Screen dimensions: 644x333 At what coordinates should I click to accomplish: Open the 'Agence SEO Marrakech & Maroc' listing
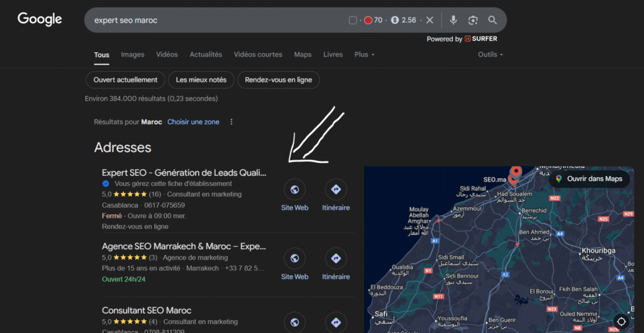click(184, 246)
